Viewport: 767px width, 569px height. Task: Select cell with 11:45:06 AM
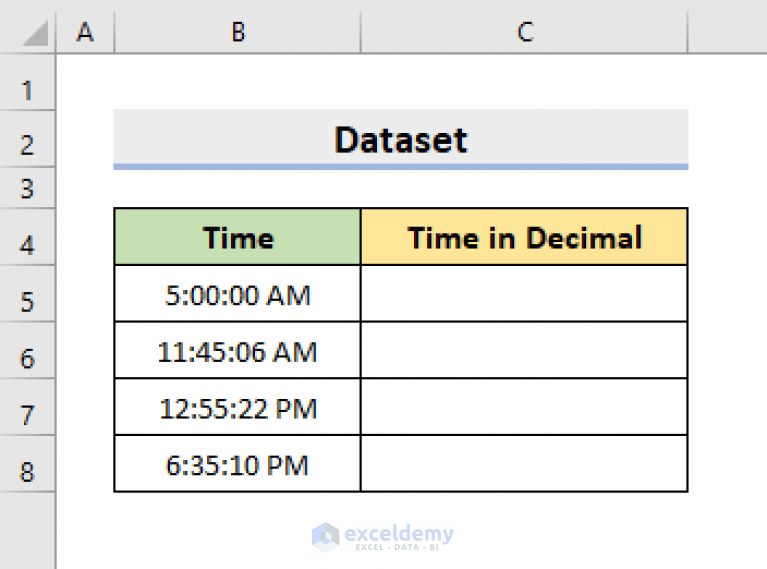click(238, 351)
